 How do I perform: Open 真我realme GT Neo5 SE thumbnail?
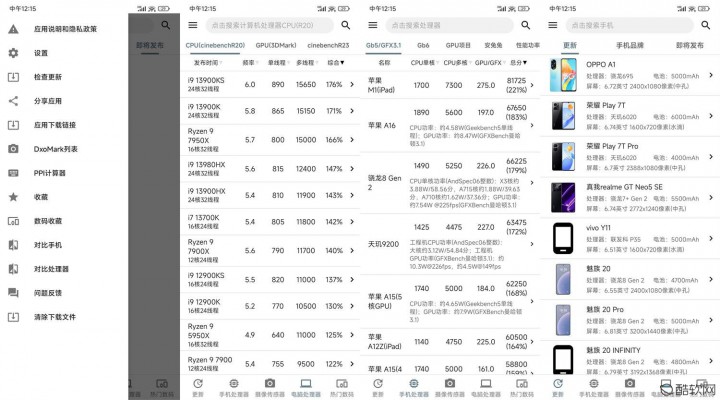(x=563, y=197)
